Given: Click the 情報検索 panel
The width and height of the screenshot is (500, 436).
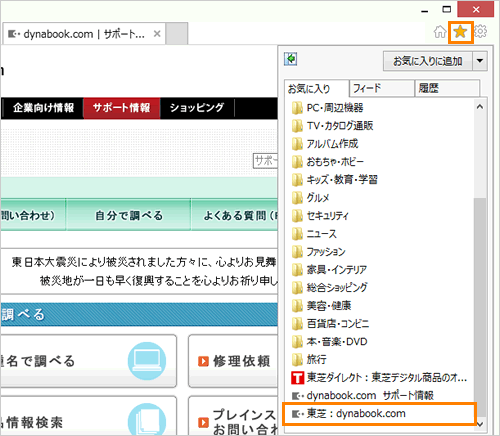Looking at the screenshot, I should (x=88, y=416).
